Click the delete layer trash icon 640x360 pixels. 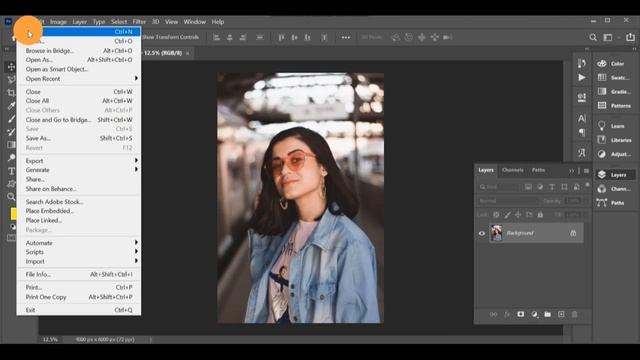click(575, 314)
